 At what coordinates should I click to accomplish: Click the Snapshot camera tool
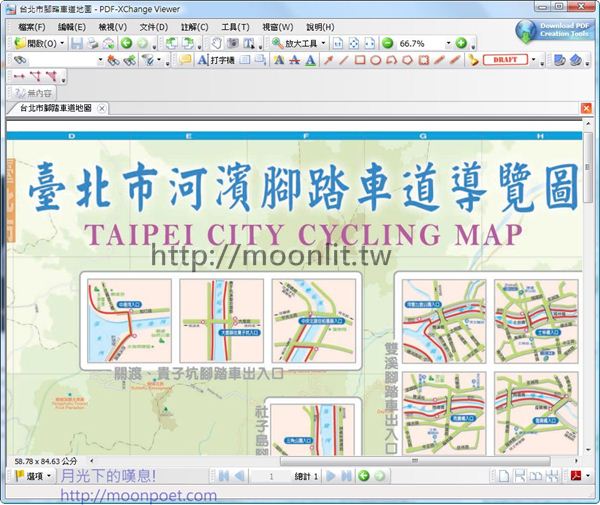click(233, 44)
